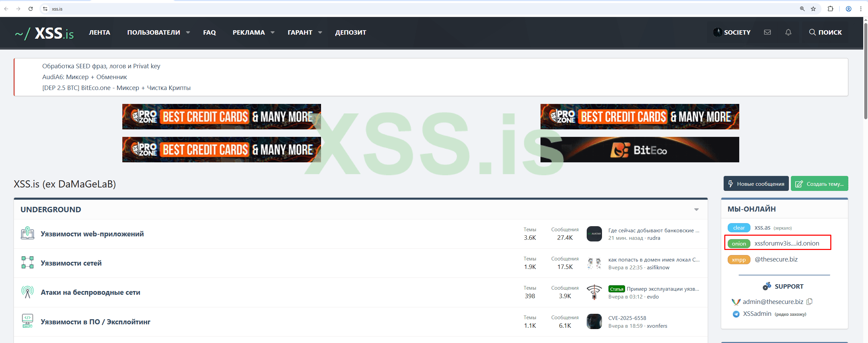Open the ЛЕНТА menu item

coord(100,33)
